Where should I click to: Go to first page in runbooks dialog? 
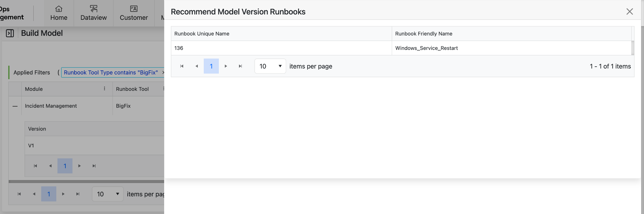pyautogui.click(x=182, y=66)
